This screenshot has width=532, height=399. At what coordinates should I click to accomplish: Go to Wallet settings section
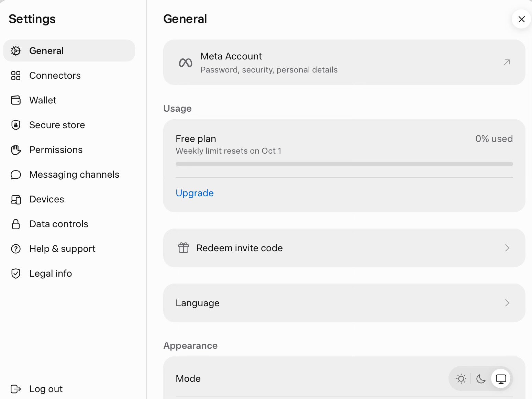click(x=69, y=100)
